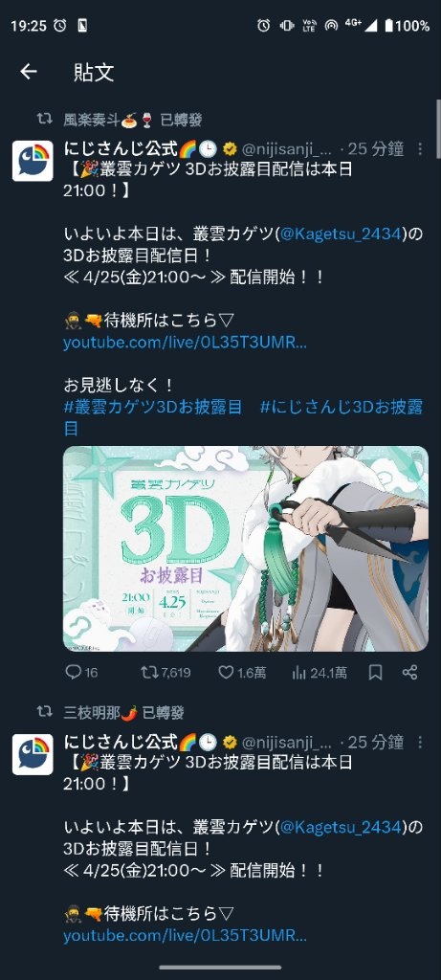Open second post's three-dot overflow menu

point(420,742)
